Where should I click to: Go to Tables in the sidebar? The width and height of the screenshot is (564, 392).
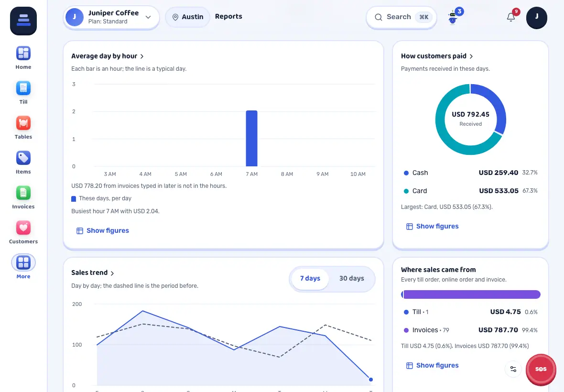pyautogui.click(x=23, y=127)
